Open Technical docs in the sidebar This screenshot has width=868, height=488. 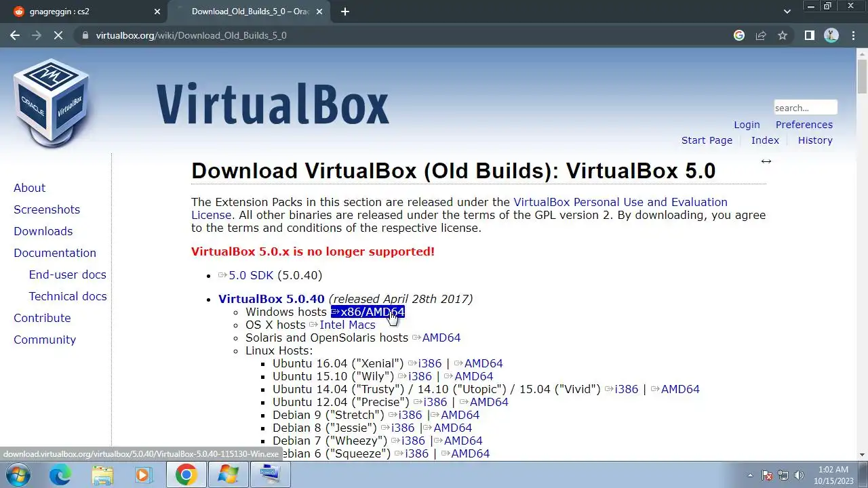point(68,296)
